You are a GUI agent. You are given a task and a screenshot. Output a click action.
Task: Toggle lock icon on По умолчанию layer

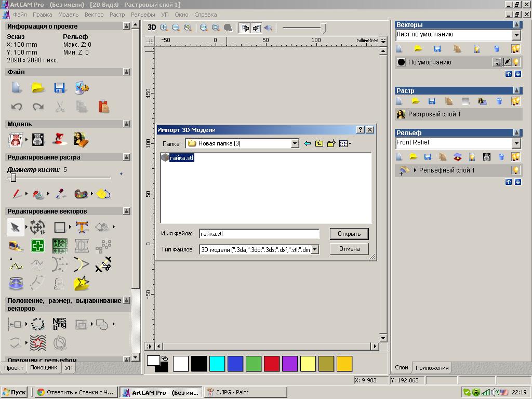point(497,62)
